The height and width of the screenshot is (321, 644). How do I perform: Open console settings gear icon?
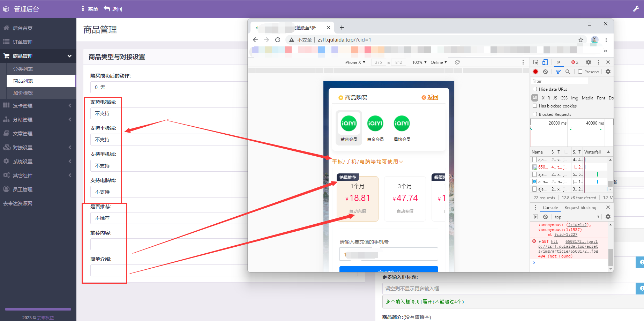608,217
